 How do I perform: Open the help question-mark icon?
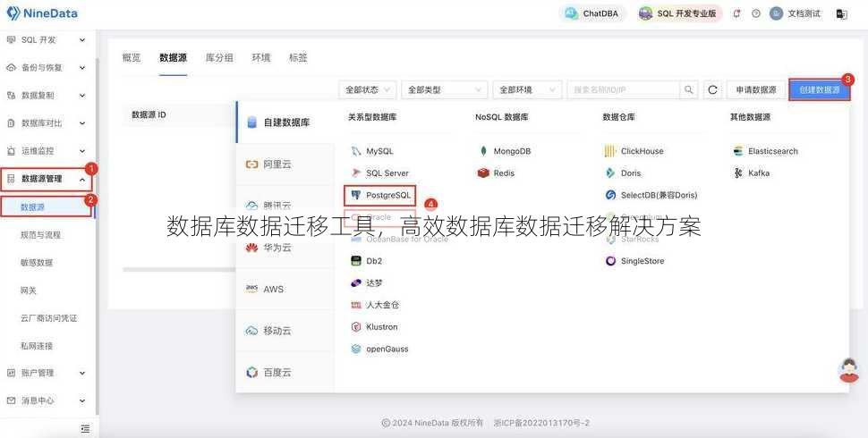[755, 13]
